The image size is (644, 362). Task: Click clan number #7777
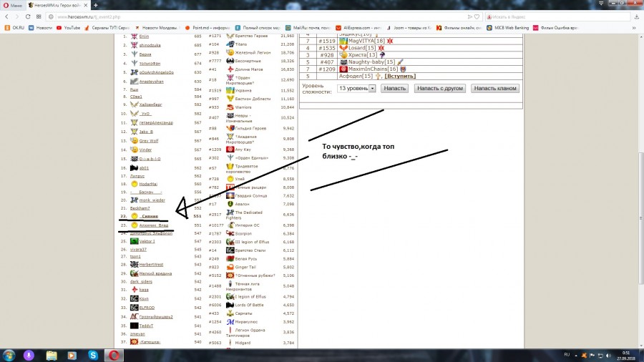[215, 61]
